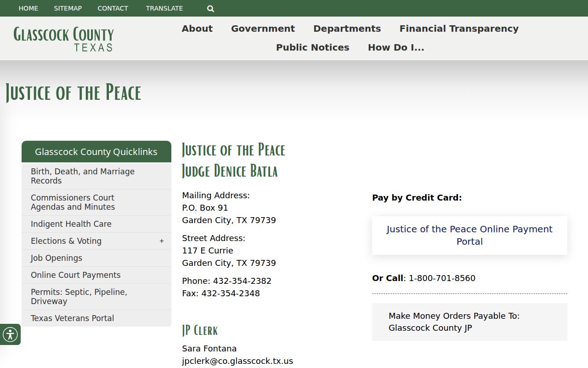Open the Government menu
The image size is (588, 368).
tap(263, 29)
